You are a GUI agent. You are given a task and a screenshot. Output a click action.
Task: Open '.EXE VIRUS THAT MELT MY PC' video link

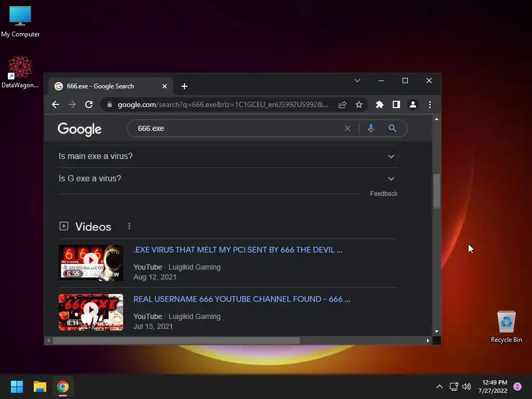click(x=238, y=250)
